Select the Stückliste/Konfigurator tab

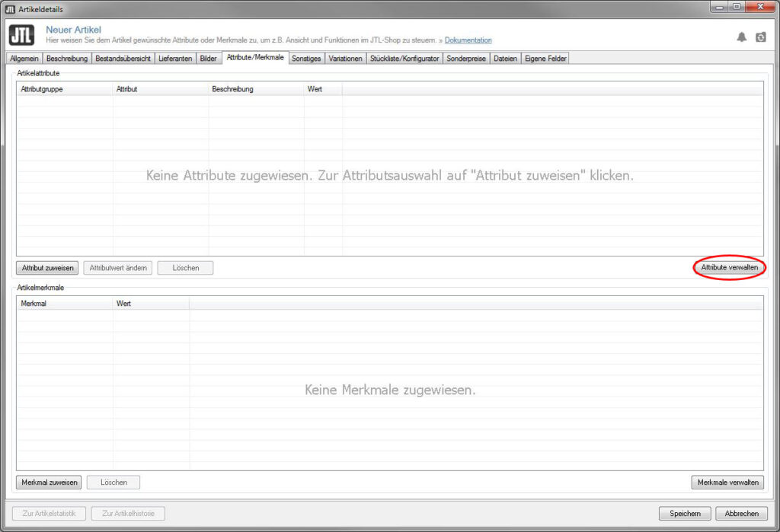click(404, 59)
